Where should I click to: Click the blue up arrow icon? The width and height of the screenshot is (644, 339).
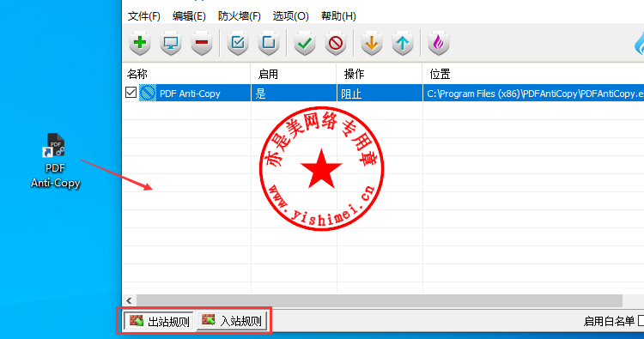pos(403,43)
